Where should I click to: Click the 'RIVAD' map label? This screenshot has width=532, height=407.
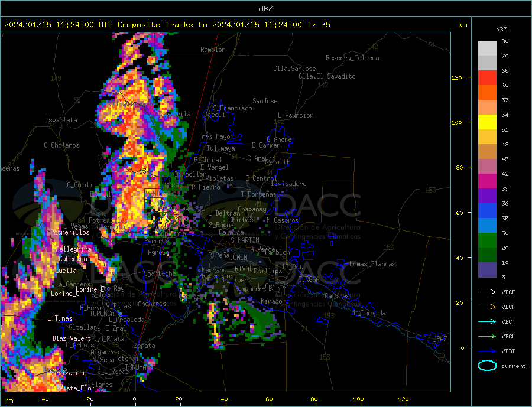point(244,269)
